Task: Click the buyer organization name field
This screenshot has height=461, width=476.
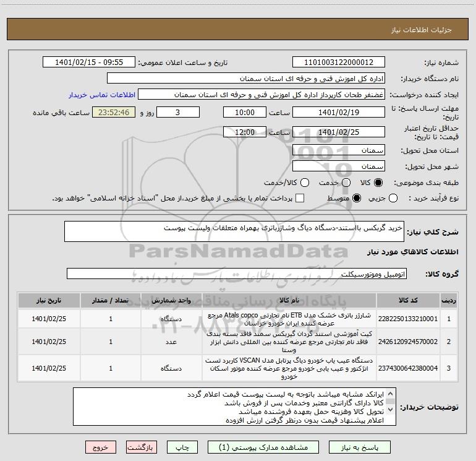Action: (246, 79)
